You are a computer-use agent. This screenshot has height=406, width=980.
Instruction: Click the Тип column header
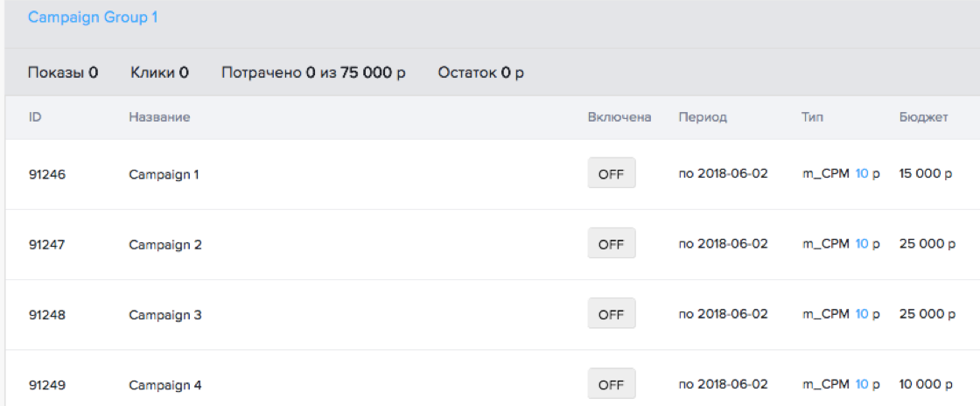(812, 117)
